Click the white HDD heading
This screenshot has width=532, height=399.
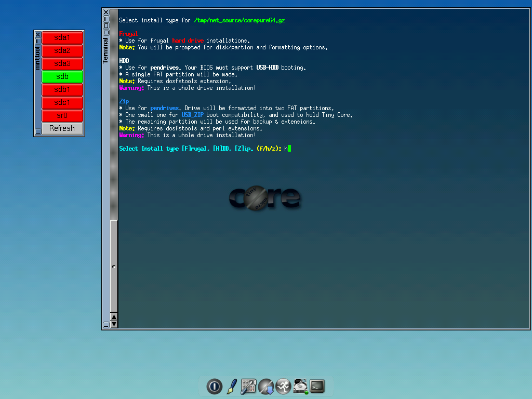(x=124, y=61)
